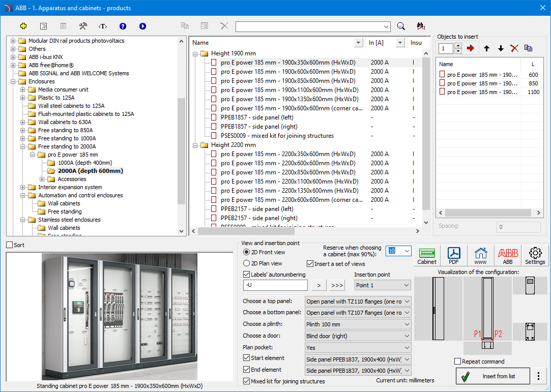Image resolution: width=551 pixels, height=392 pixels.
Task: Move object down with black down arrow
Action: [x=501, y=48]
